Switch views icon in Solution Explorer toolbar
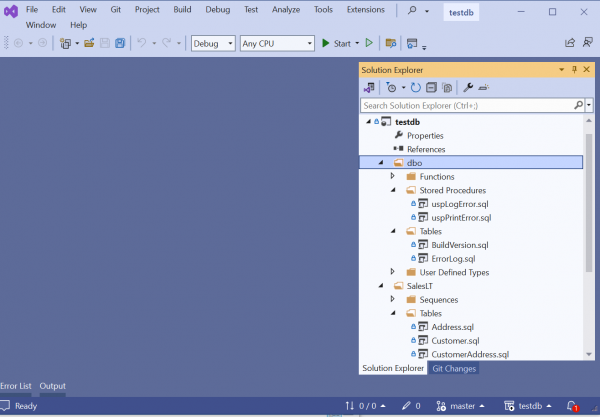Image resolution: width=600 pixels, height=417 pixels. [369, 88]
